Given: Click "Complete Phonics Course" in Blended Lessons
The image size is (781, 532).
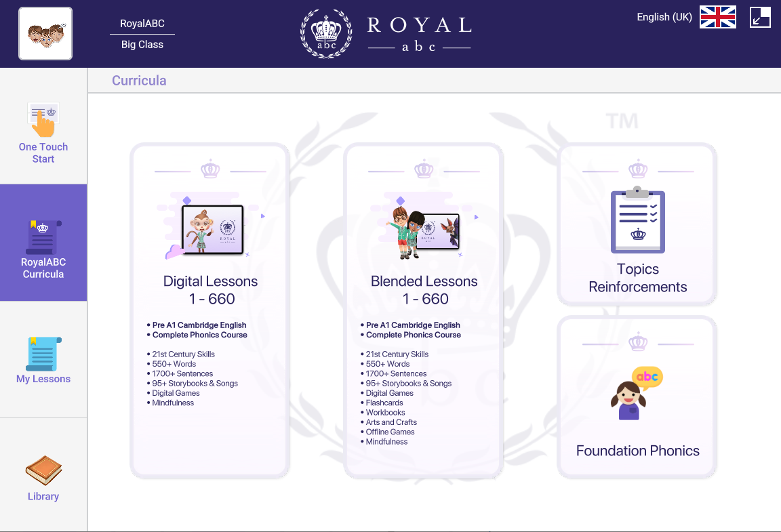Looking at the screenshot, I should click(x=414, y=335).
